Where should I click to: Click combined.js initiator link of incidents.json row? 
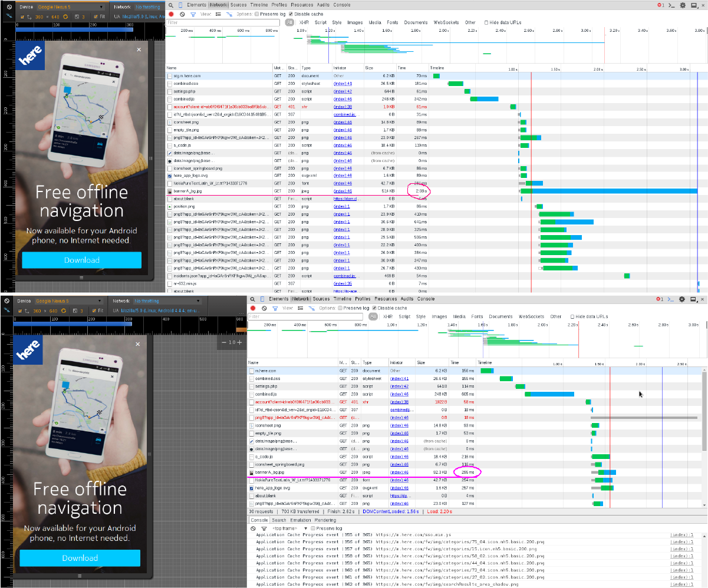click(345, 276)
